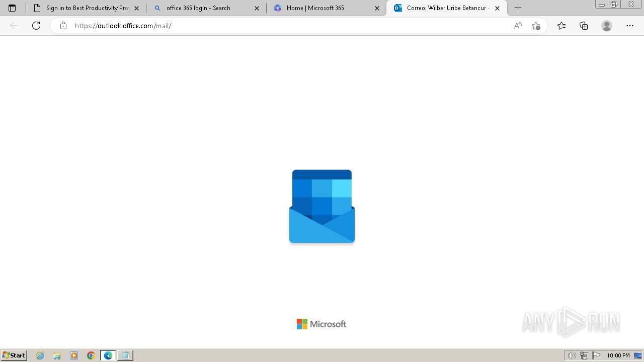644x362 pixels.
Task: Switch to Home | Microsoft 365 tab
Action: click(x=326, y=8)
